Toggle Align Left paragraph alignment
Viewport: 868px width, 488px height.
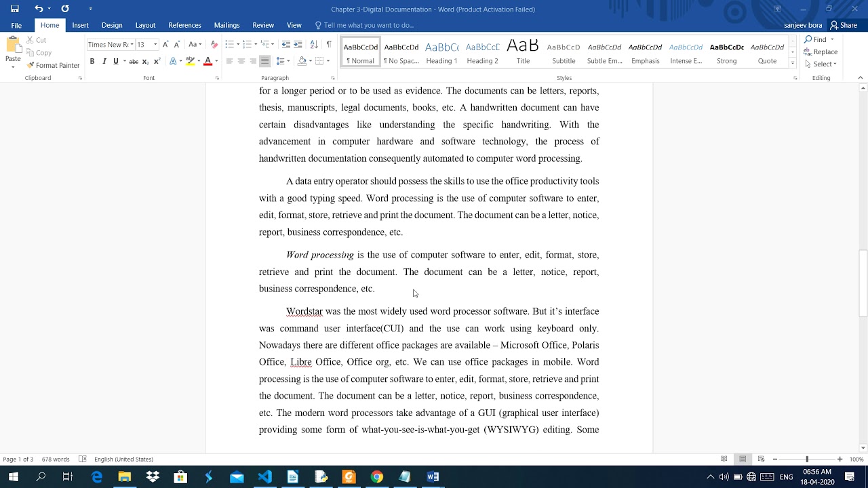pyautogui.click(x=229, y=61)
